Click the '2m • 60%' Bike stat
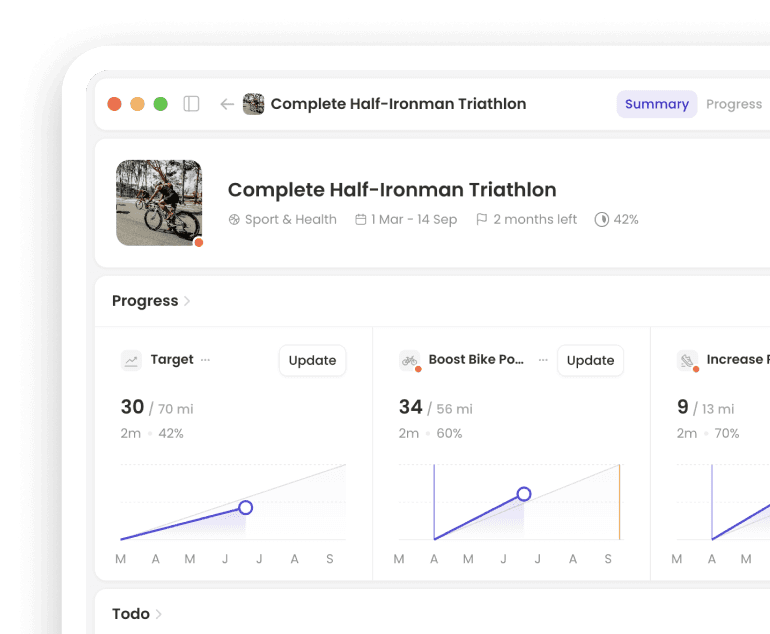Screen dimensions: 770x634 click(430, 434)
